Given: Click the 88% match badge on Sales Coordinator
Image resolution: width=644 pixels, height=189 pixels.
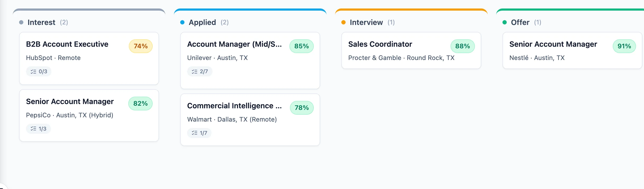Looking at the screenshot, I should point(463,46).
